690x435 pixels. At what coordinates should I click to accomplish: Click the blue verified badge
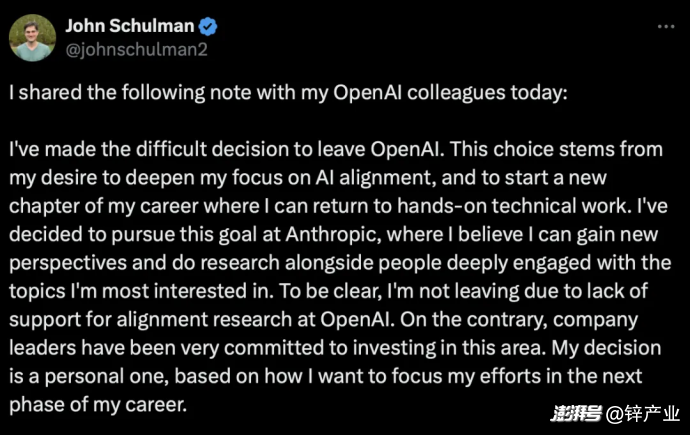(208, 26)
